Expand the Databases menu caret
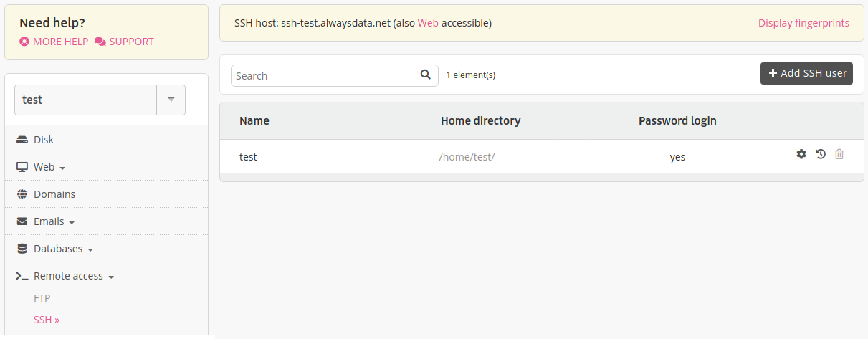The image size is (868, 339). (90, 250)
